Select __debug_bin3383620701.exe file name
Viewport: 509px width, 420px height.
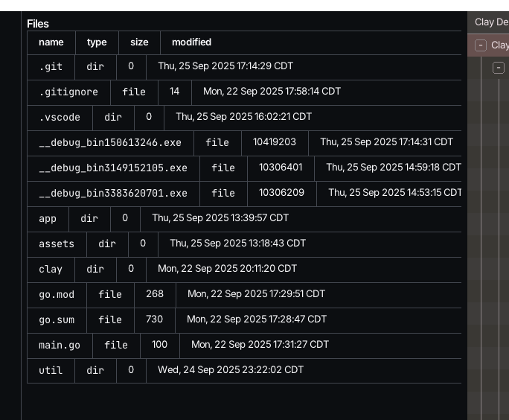click(x=113, y=193)
